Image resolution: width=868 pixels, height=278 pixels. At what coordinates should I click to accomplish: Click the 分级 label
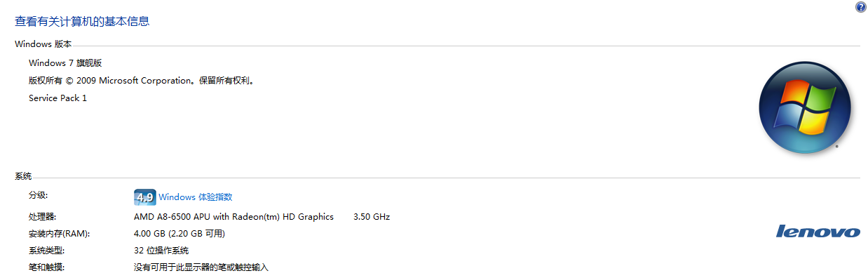[38, 195]
